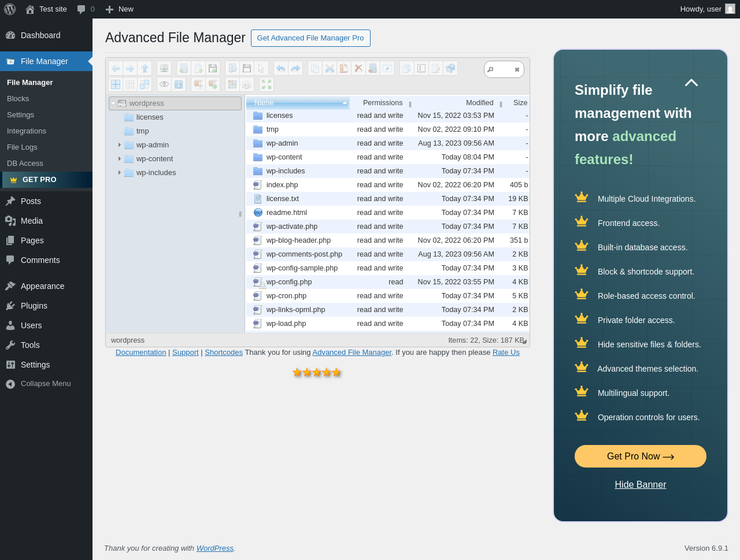Viewport: 740px width, 560px height.
Task: Click the Back arrow in file manager toolbar
Action: tap(116, 68)
